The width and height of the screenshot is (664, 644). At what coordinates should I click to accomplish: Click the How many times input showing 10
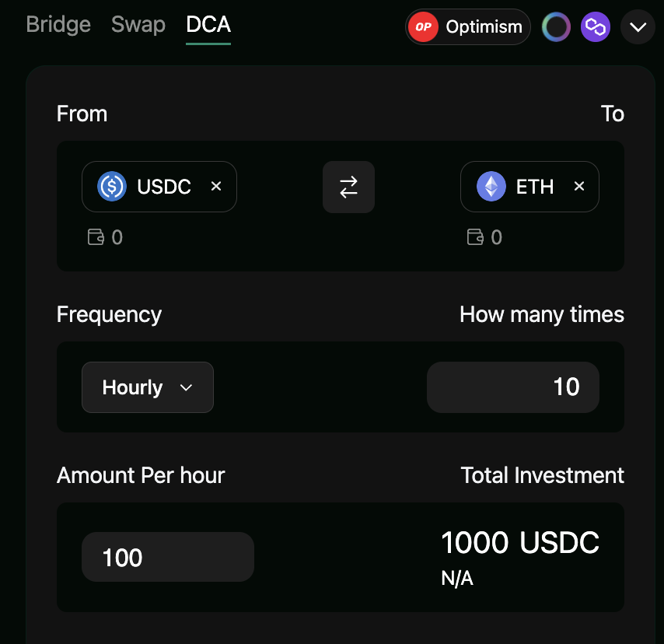[512, 387]
